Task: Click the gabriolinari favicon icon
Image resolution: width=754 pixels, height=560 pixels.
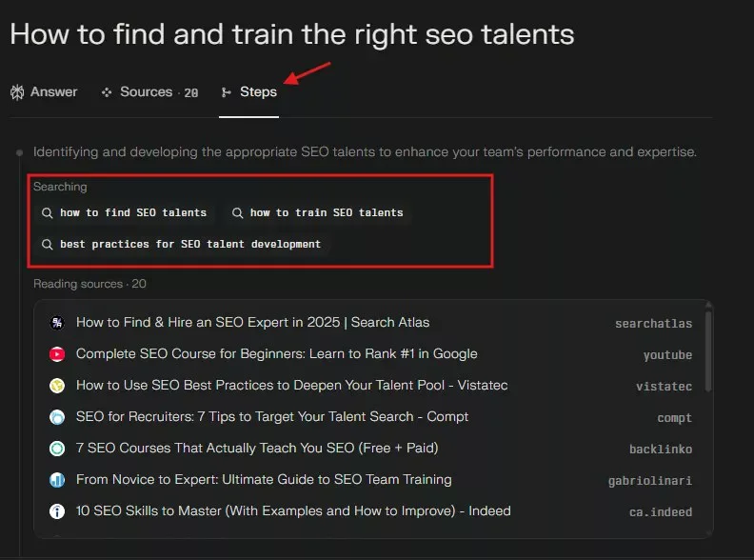Action: pos(57,480)
